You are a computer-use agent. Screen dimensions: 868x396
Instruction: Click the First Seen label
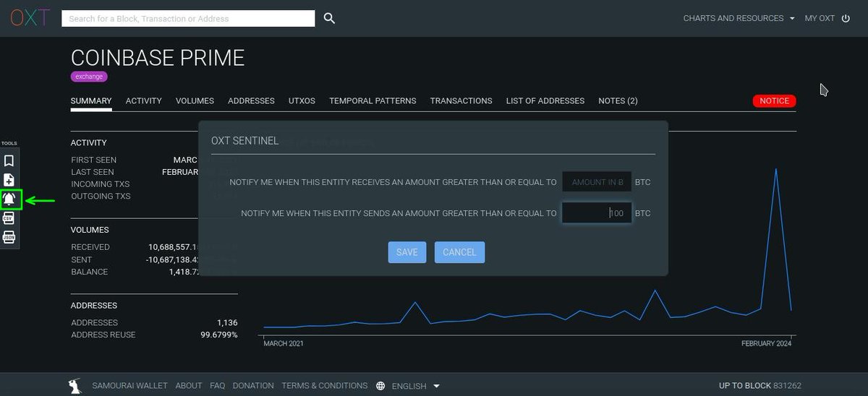pyautogui.click(x=93, y=160)
